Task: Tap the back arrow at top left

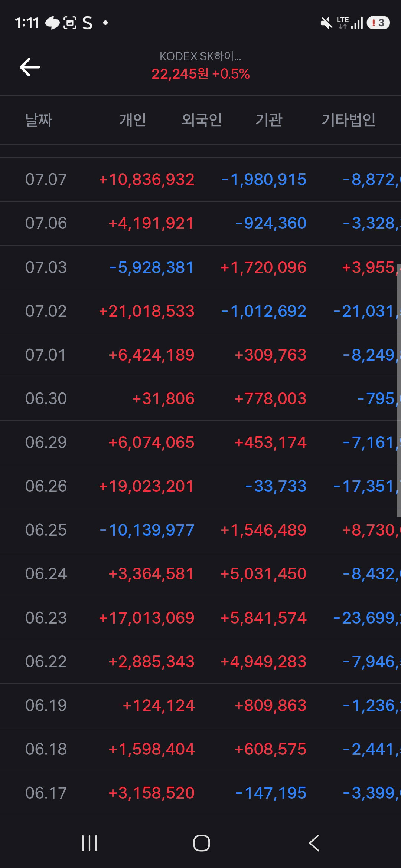Action: click(30, 67)
